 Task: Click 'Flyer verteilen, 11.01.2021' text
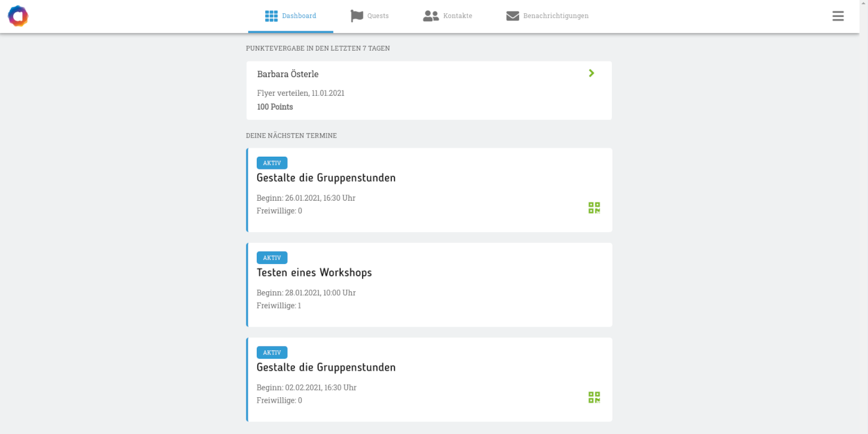coord(301,93)
